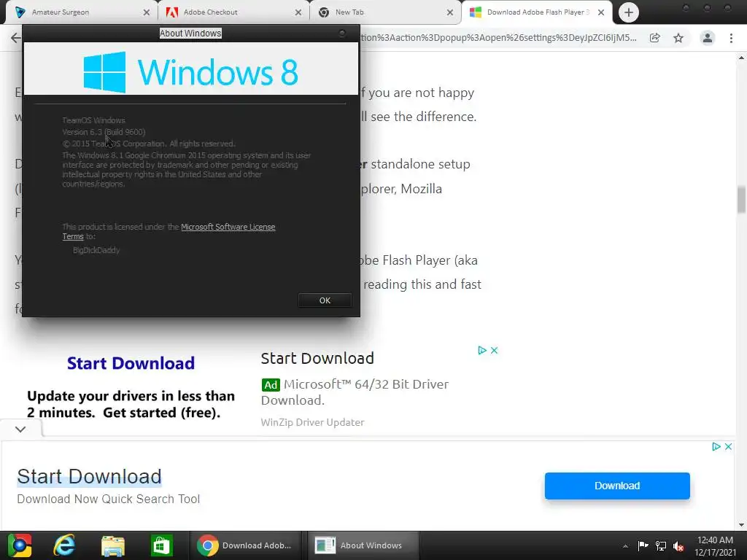Collapse bottom ad with chevron arrow
Image resolution: width=747 pixels, height=560 pixels.
click(x=20, y=429)
